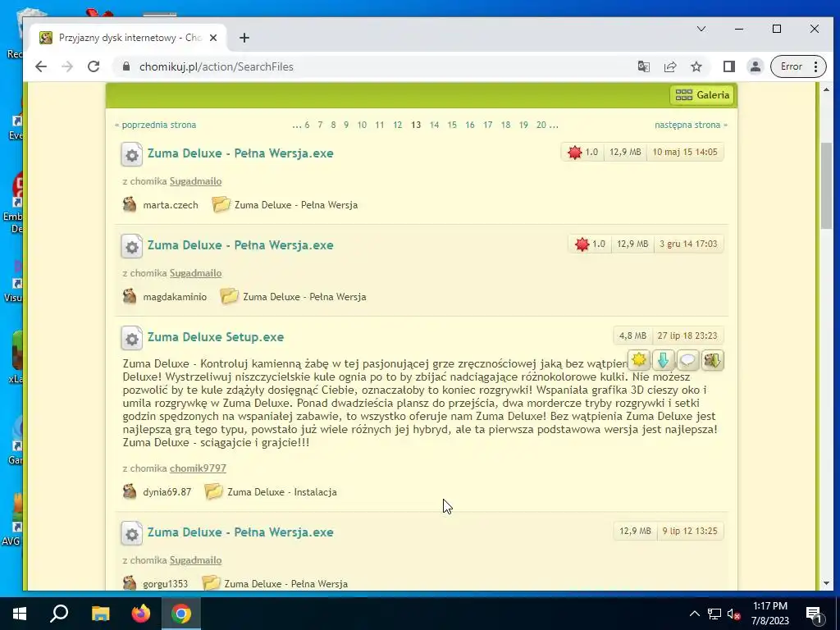The height and width of the screenshot is (630, 840).
Task: Open page 17 of results
Action: [x=487, y=125]
